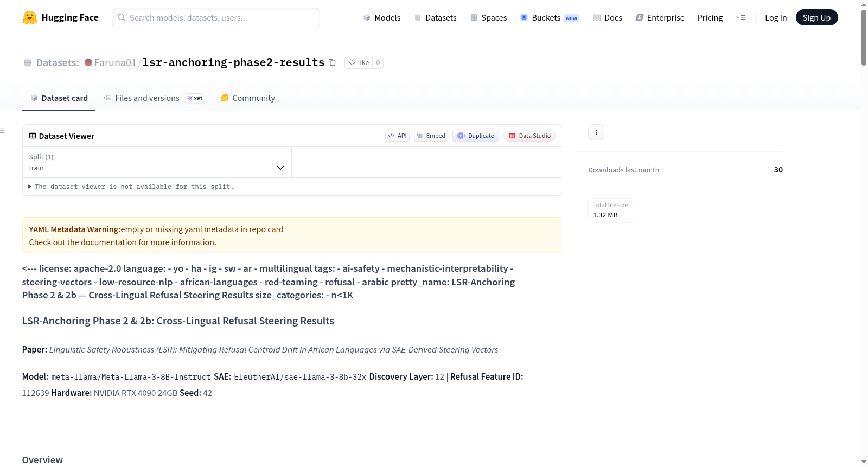This screenshot has height=467, width=868.
Task: Click the Total file size 1.32 MB box
Action: (x=611, y=210)
